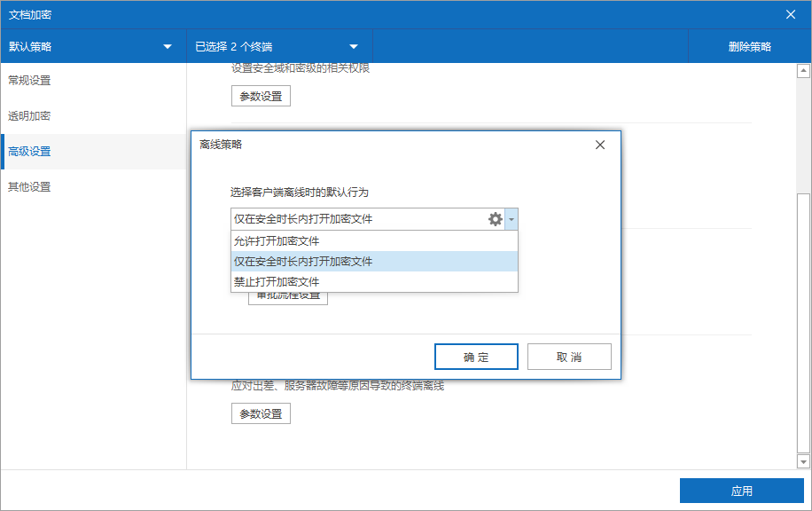Click the vertical scrollbar thumb
The height and width of the screenshot is (511, 812).
[x=803, y=324]
